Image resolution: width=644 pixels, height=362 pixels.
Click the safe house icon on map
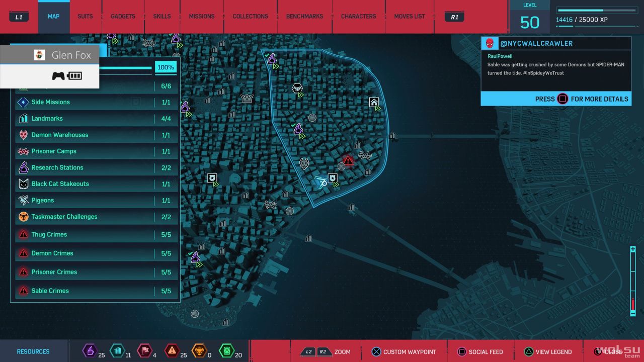[374, 102]
